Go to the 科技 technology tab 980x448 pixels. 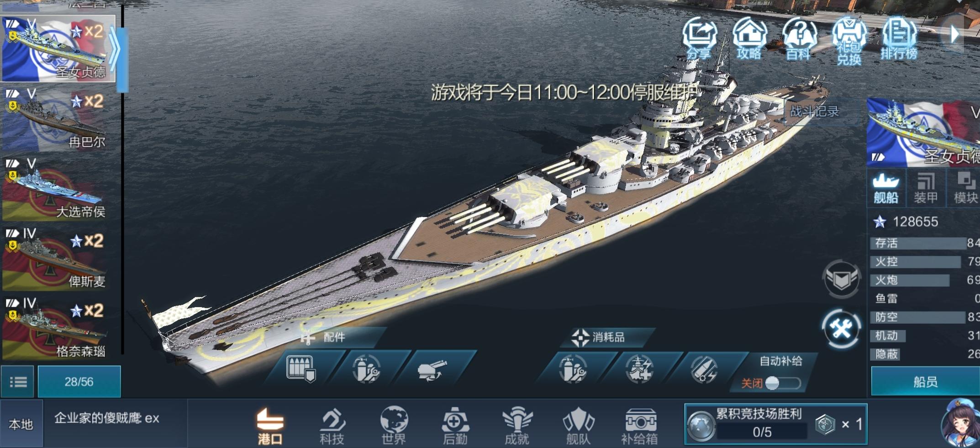[x=332, y=426]
